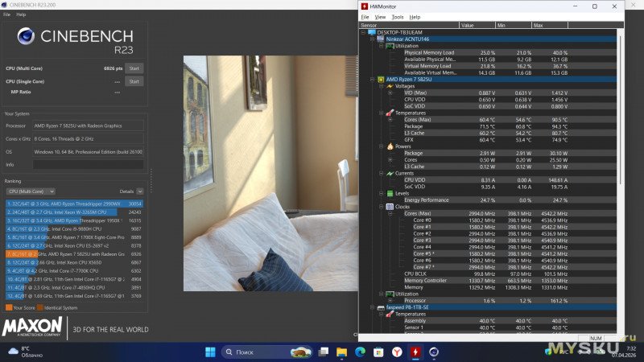Viewport: 644px width, 362px height.
Task: Click the DESKTOP-TB3UEAM computer icon
Action: coord(372,32)
